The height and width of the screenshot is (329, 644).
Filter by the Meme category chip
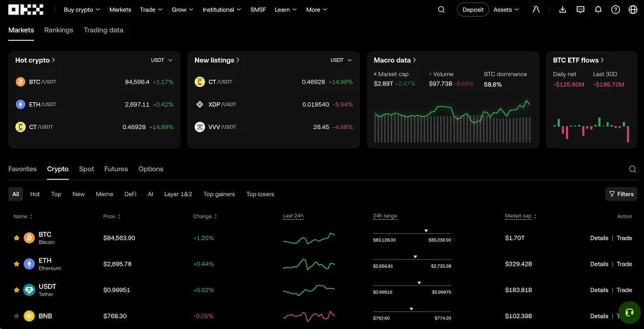click(x=104, y=194)
